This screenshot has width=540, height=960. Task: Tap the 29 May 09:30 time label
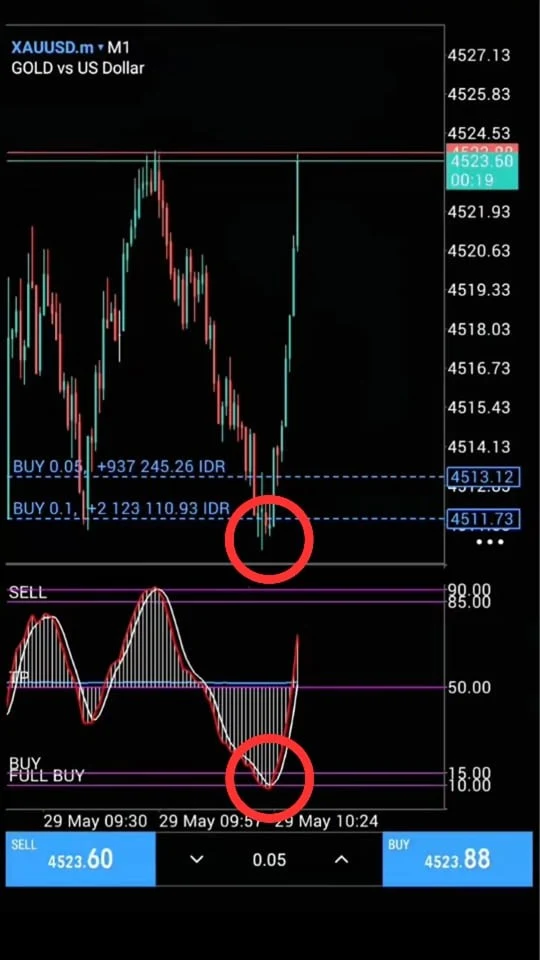point(95,821)
